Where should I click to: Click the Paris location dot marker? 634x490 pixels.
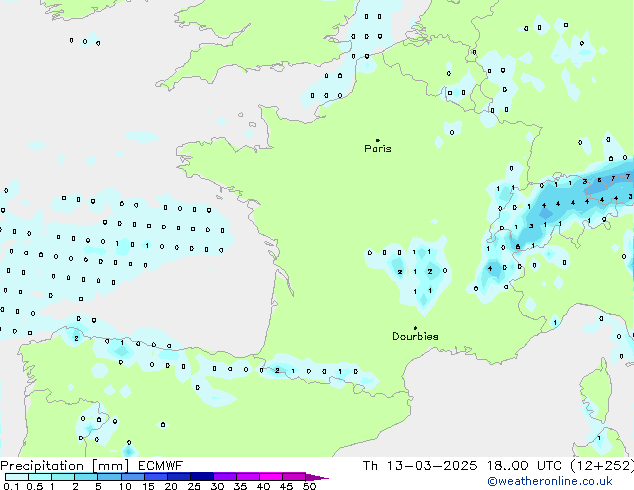coord(378,140)
